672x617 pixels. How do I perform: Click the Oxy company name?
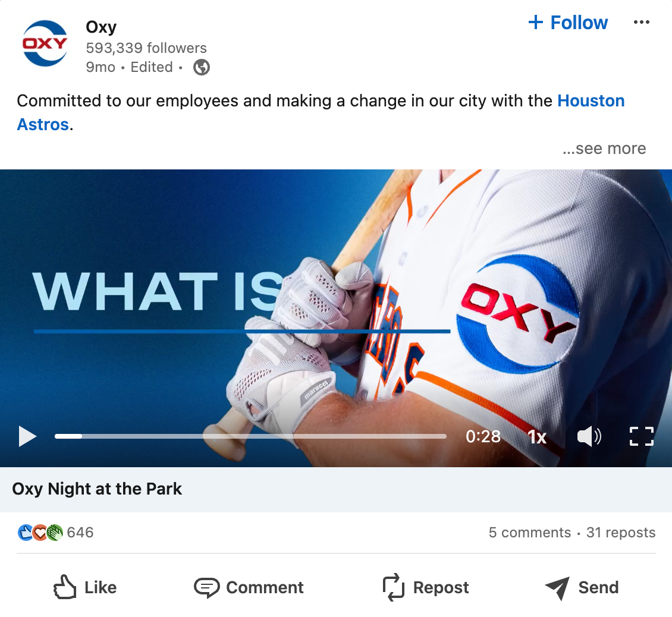pos(101,27)
